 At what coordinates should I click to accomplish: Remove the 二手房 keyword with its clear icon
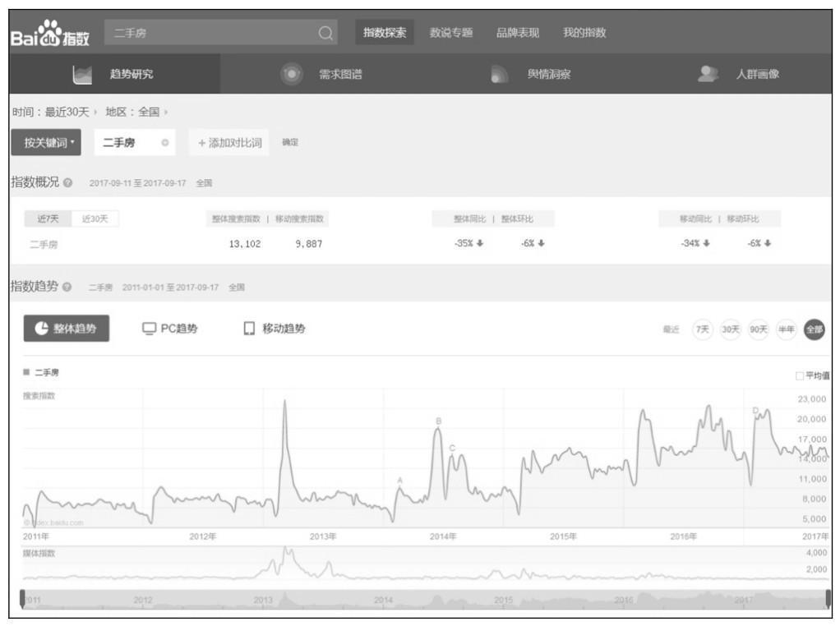(165, 142)
